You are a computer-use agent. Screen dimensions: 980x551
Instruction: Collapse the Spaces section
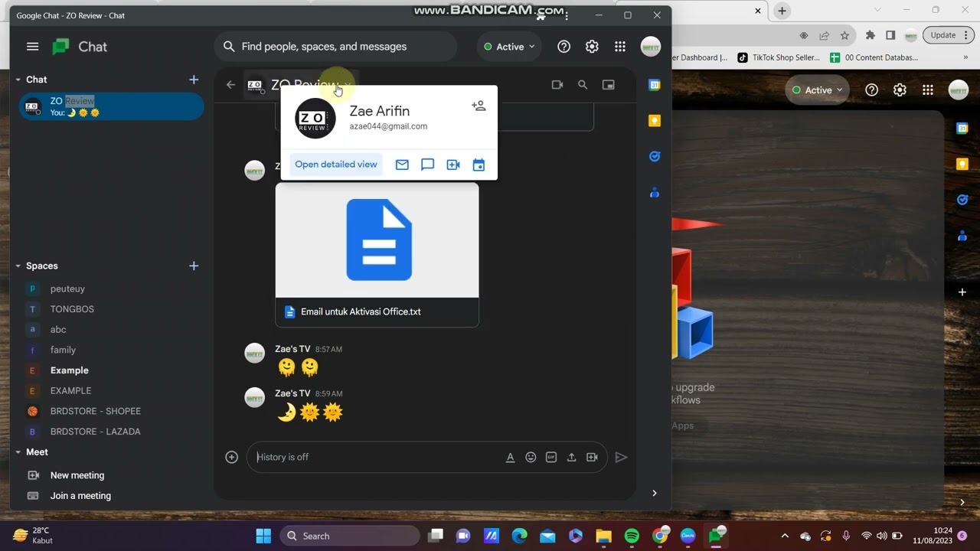[x=18, y=266]
